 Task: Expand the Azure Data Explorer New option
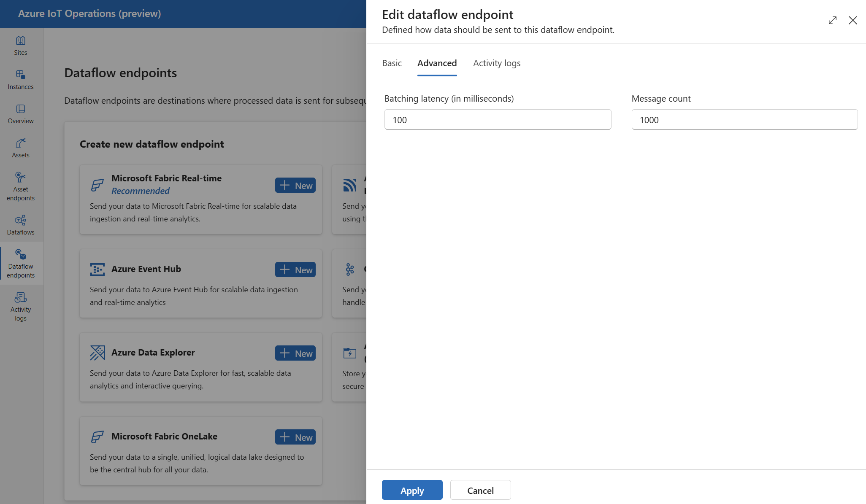(x=295, y=353)
